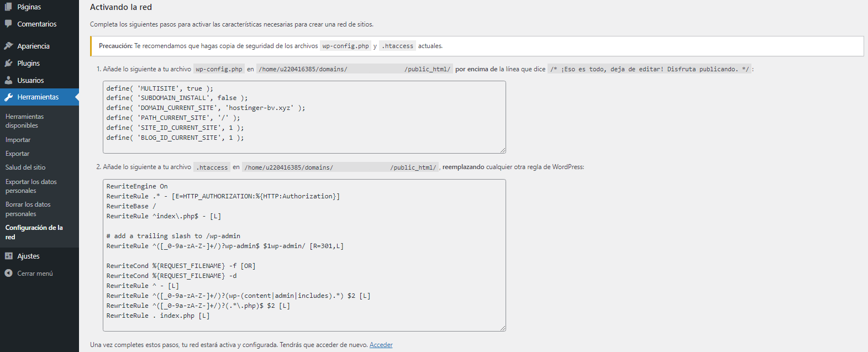Go to Salud del sitio

coord(25,167)
